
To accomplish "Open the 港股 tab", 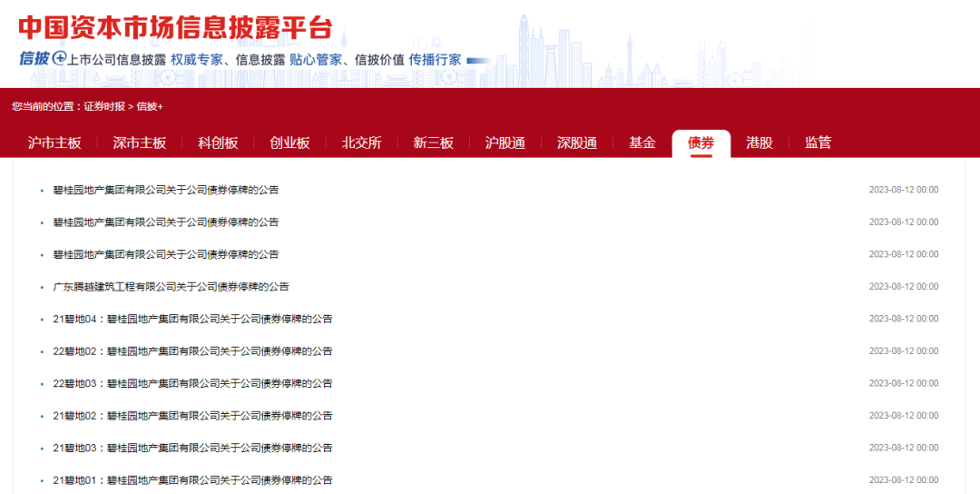I will coord(759,143).
